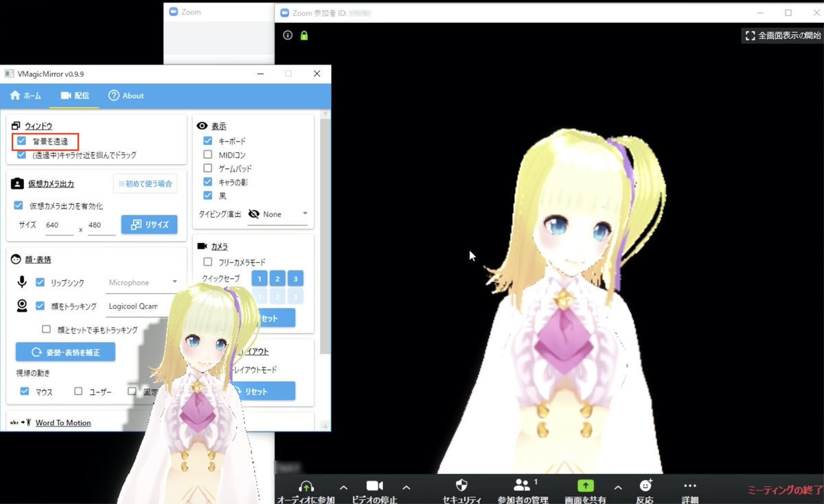Click the virtual camera width field 640
The width and height of the screenshot is (824, 504).
(x=59, y=225)
